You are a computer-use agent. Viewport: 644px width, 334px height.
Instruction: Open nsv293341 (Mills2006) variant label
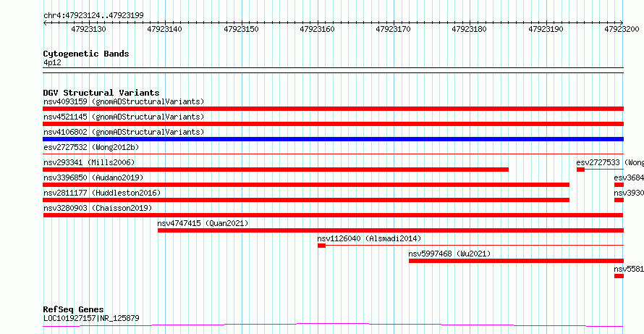pos(89,162)
